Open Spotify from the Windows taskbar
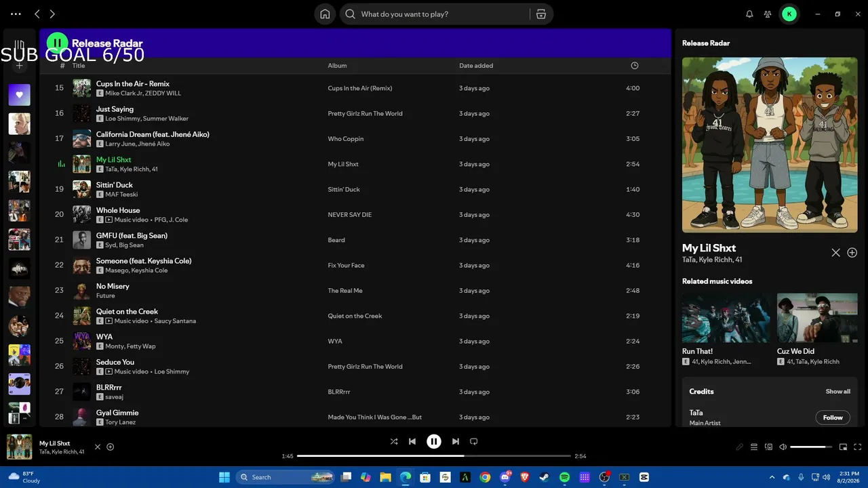Viewport: 868px width, 488px height. click(x=565, y=477)
